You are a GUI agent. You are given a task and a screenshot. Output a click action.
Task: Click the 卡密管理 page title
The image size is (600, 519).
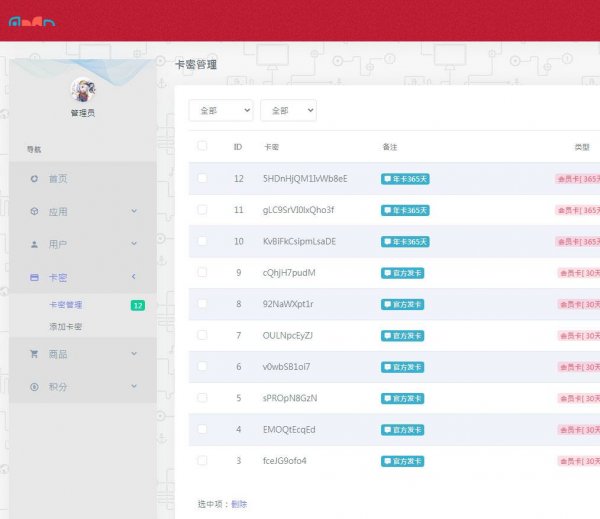(x=196, y=65)
